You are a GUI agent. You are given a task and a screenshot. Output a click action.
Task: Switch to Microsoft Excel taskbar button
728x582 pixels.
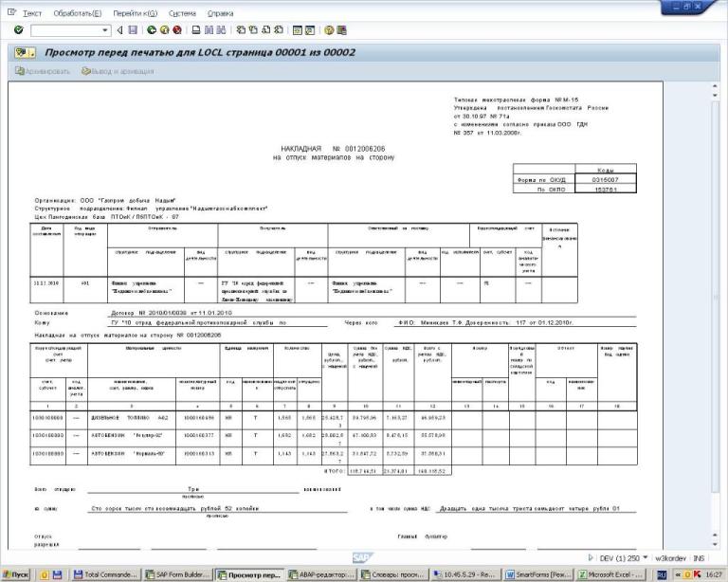tap(610, 574)
